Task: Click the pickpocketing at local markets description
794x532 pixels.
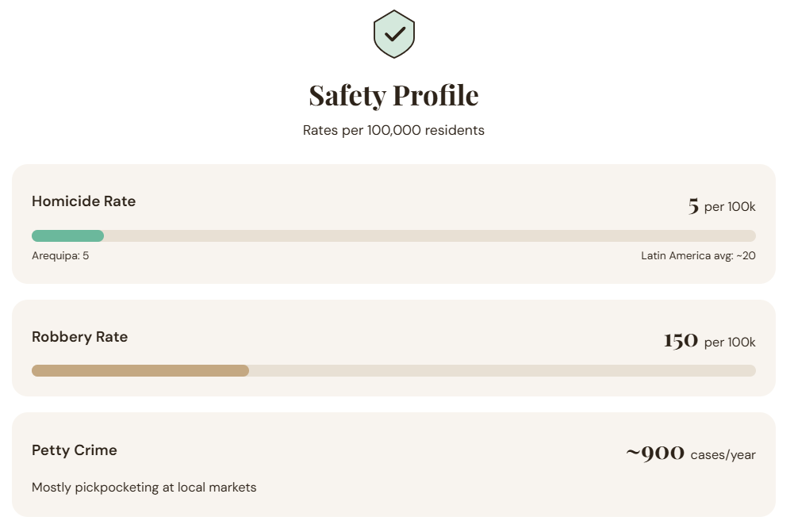Action: [144, 488]
